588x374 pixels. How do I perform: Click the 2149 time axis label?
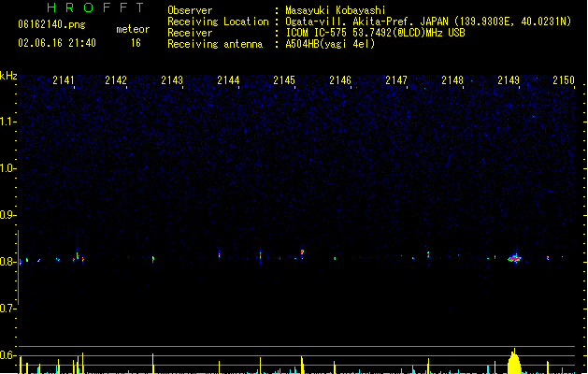pyautogui.click(x=509, y=80)
